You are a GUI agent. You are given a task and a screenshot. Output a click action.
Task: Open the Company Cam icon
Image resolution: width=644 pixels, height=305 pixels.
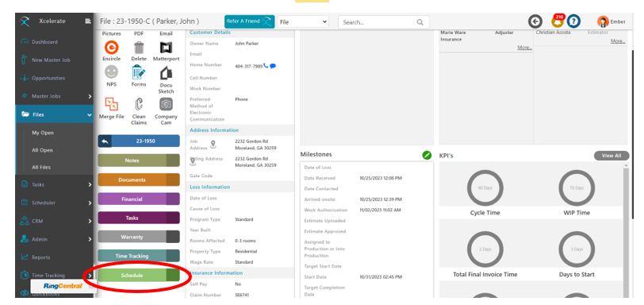(x=166, y=104)
